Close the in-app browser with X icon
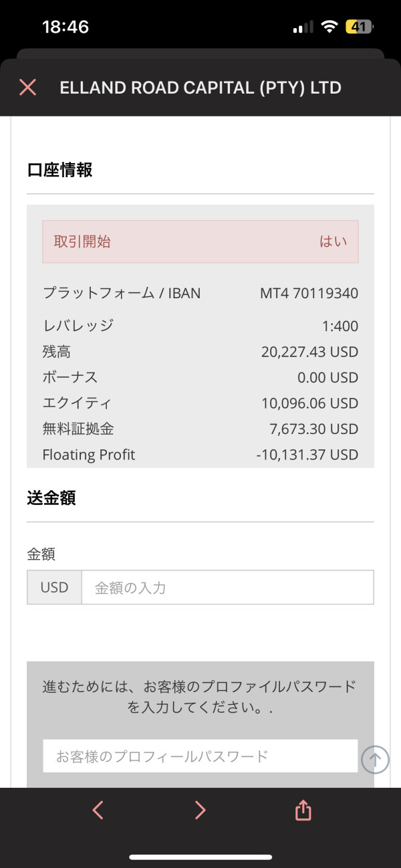 [x=27, y=87]
